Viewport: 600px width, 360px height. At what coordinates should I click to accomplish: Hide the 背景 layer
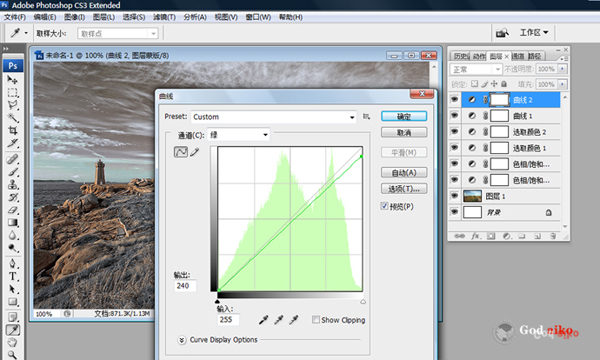(x=454, y=212)
